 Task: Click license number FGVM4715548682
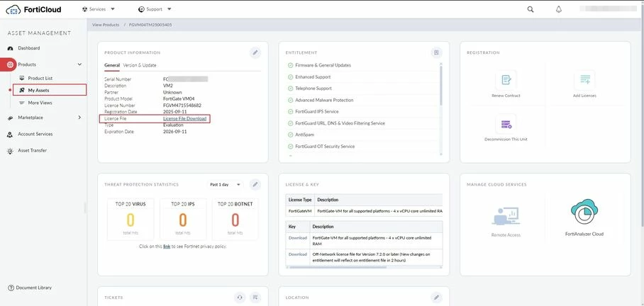point(182,106)
